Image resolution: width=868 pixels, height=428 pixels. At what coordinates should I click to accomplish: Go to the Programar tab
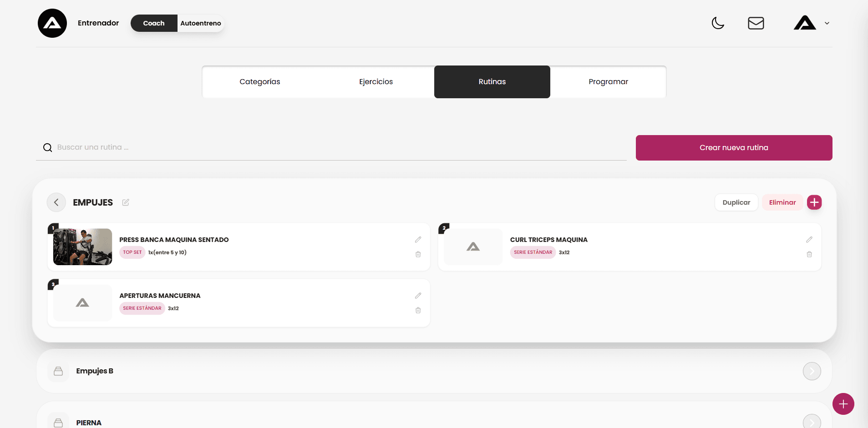(x=608, y=82)
